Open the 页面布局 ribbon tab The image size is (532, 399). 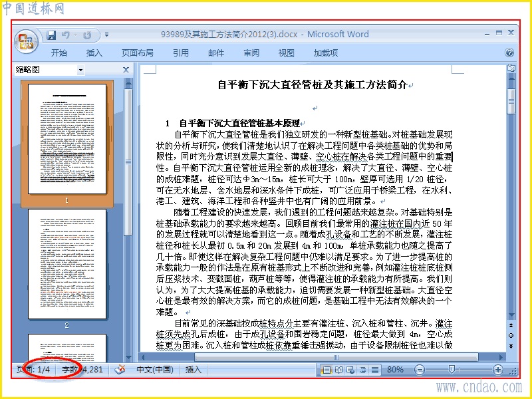[138, 53]
